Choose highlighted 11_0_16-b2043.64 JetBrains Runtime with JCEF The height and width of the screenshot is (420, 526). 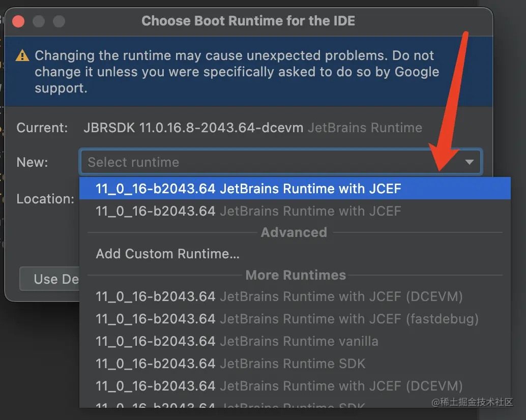click(295, 188)
